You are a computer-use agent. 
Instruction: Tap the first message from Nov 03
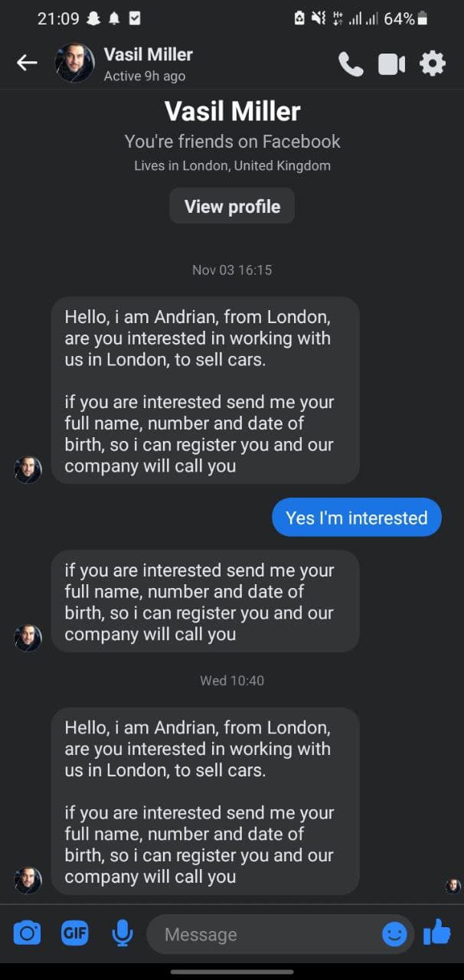pyautogui.click(x=205, y=390)
